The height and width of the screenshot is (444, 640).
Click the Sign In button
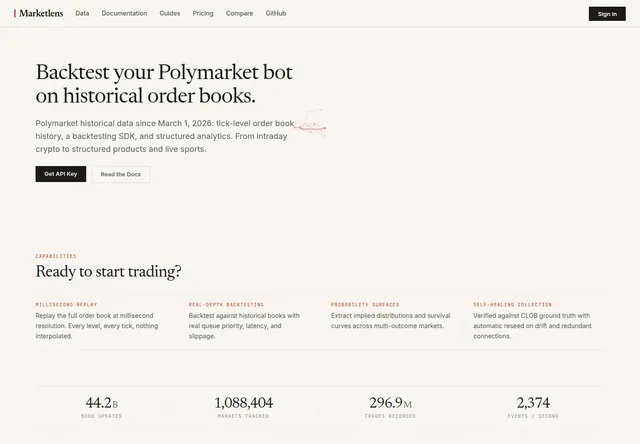[x=607, y=14]
